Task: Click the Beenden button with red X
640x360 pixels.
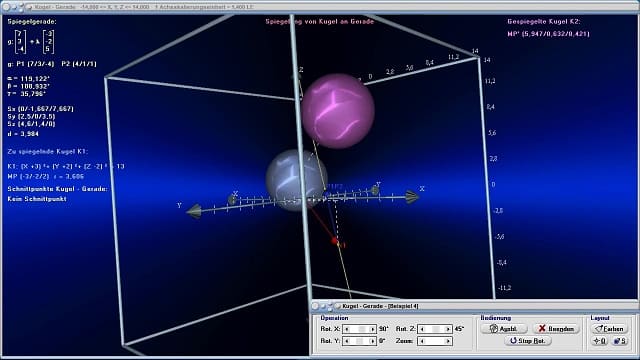Action: pos(556,329)
